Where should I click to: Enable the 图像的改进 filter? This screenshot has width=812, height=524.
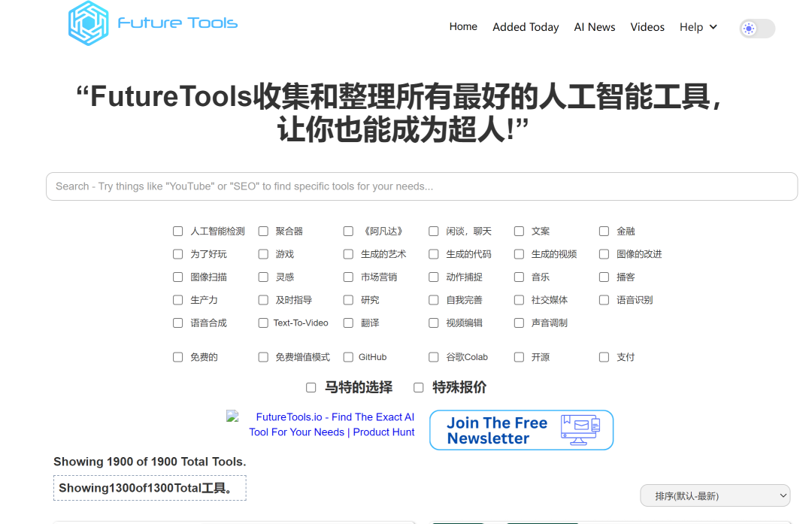(x=604, y=253)
